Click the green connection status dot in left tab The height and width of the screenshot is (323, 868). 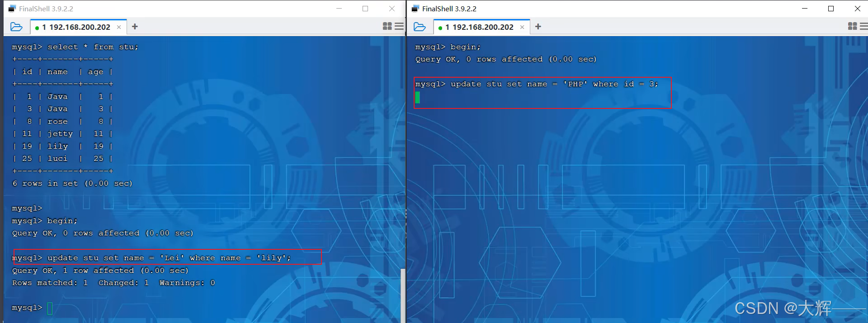pyautogui.click(x=37, y=28)
